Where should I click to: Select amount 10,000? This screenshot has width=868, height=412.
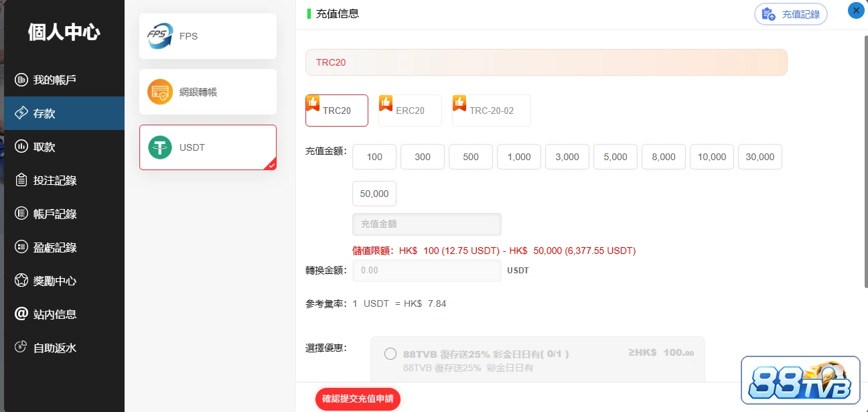tap(712, 157)
